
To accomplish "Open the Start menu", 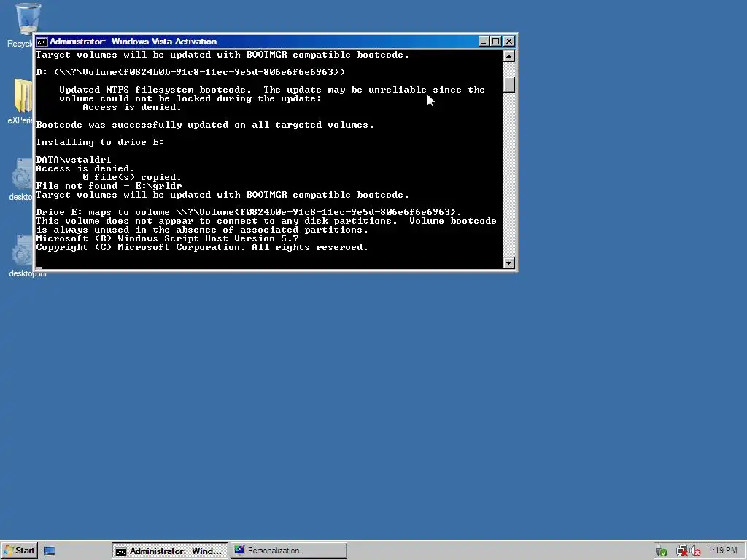I will coord(19,551).
